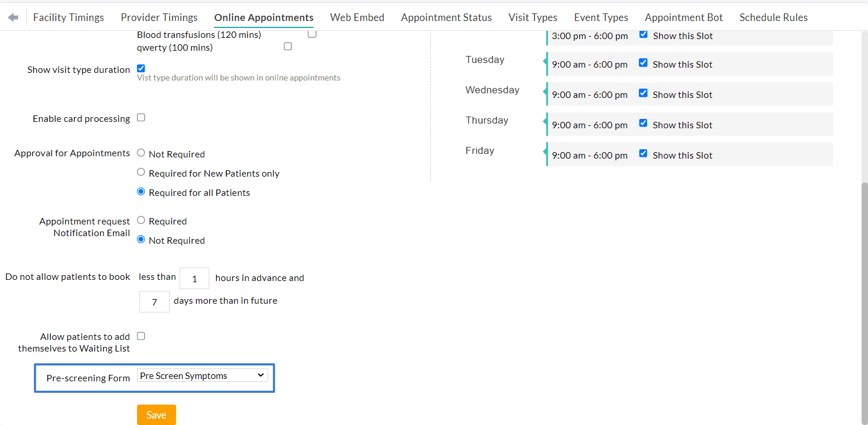Check the qwerty visit type checkbox

coord(287,45)
